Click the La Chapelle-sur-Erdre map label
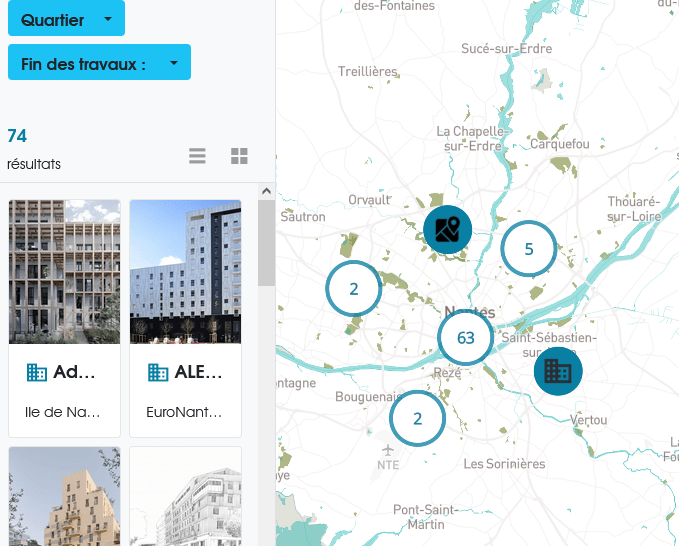679x546 pixels. pyautogui.click(x=472, y=139)
